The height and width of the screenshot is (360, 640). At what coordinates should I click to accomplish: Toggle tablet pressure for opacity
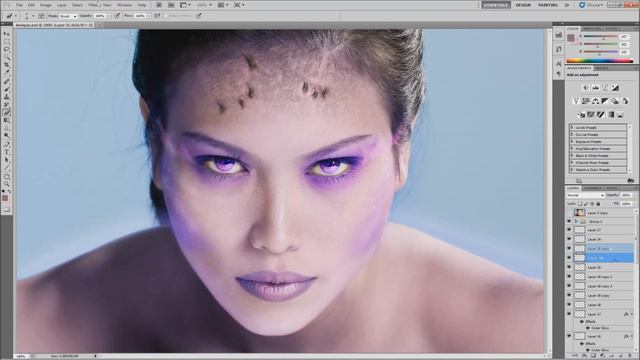point(117,16)
